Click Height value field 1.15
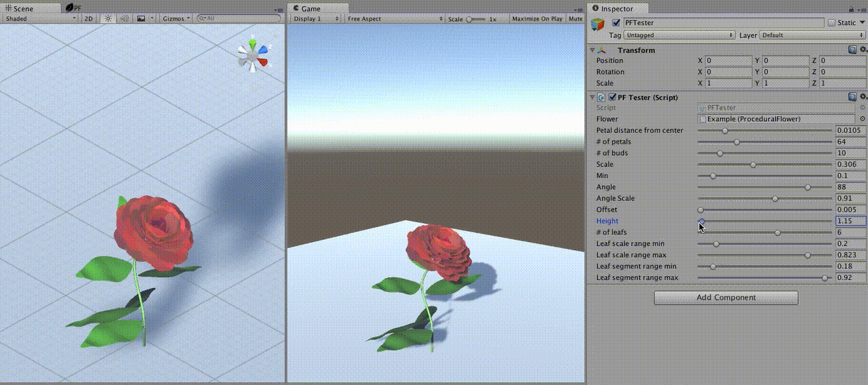Image resolution: width=868 pixels, height=385 pixels. point(851,221)
